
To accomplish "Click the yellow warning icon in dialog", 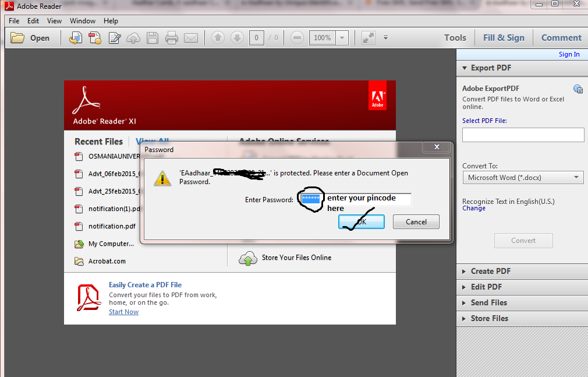I will coord(162,178).
